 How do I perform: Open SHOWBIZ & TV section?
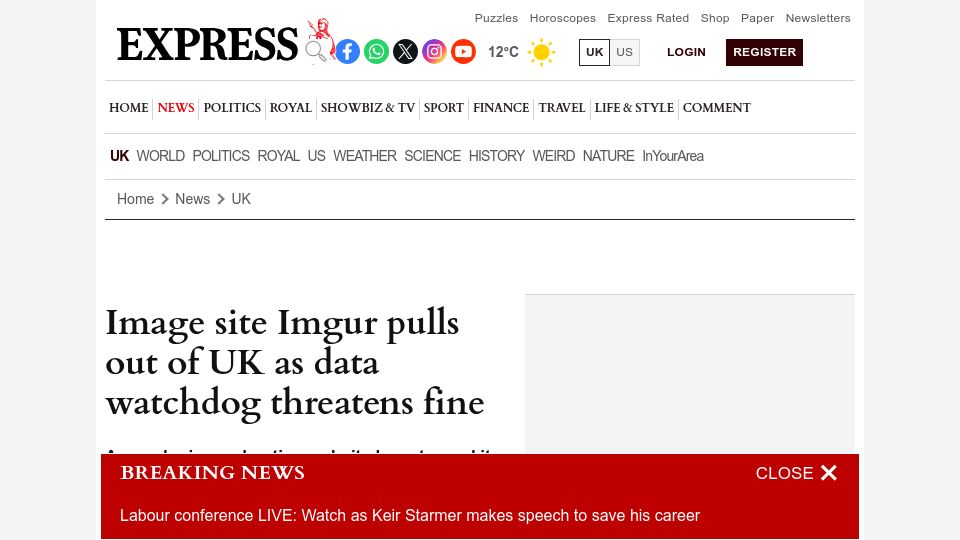pos(368,108)
